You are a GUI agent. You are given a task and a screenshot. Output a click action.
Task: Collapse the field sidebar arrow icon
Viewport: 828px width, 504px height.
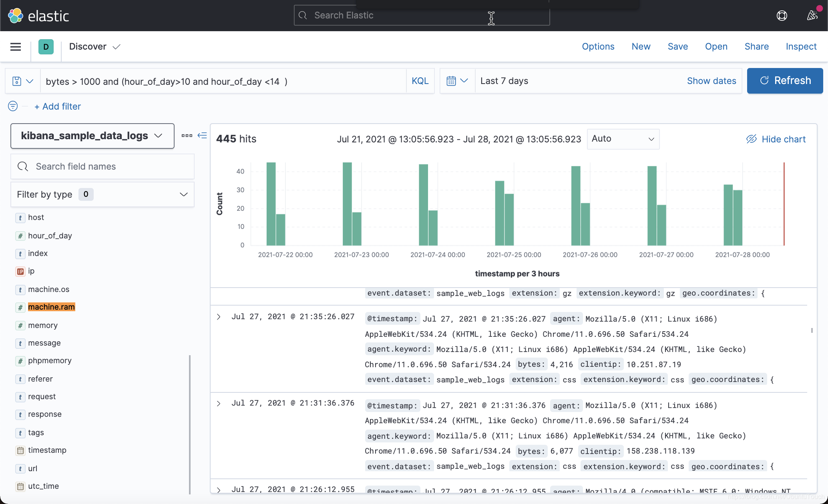click(x=202, y=135)
